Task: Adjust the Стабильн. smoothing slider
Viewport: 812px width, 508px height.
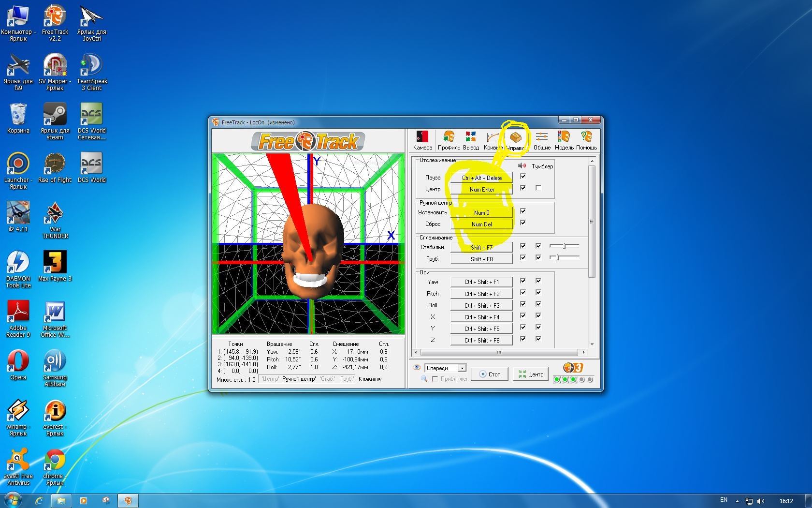Action: coord(564,246)
